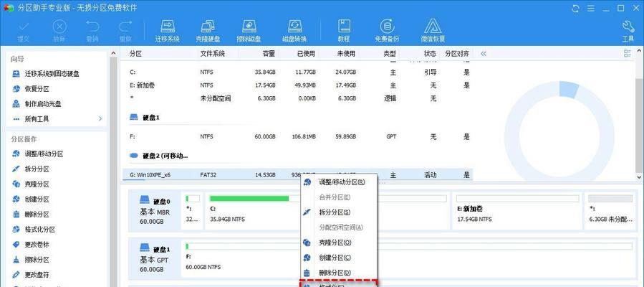Select E: 新加卷 17.54GB block in disk map
The image size is (644, 287).
(518, 212)
